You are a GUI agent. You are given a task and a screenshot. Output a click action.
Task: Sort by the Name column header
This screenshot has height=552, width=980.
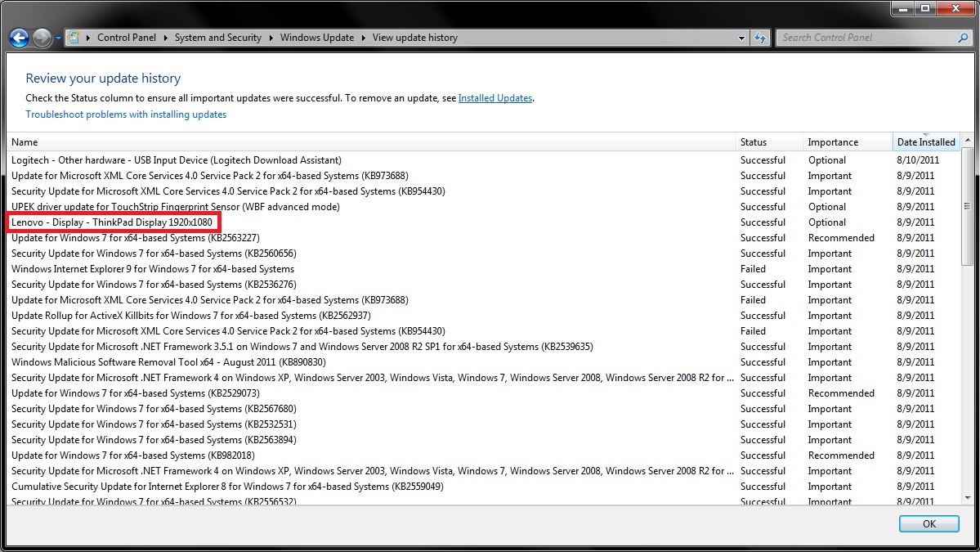pos(370,142)
